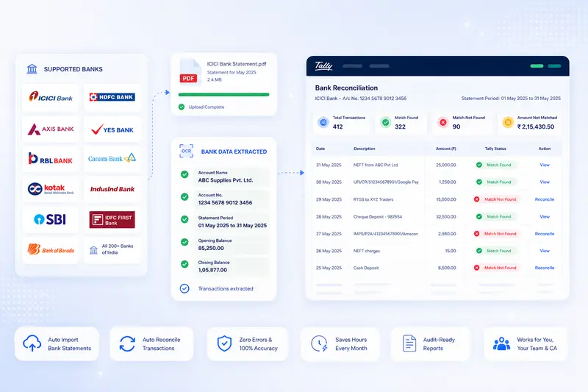Click View for NEFT from ABC Pvt Ltd
The height and width of the screenshot is (392, 588).
pyautogui.click(x=545, y=165)
